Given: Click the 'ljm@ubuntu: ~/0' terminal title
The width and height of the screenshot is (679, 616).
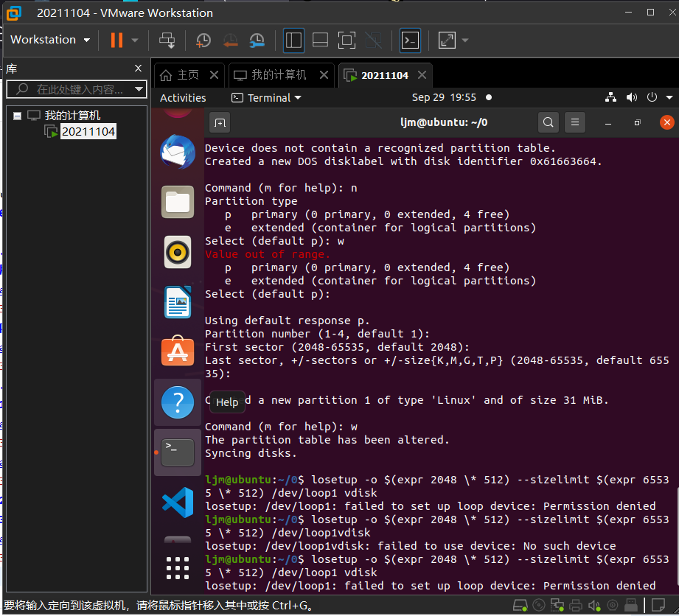Looking at the screenshot, I should pos(443,122).
